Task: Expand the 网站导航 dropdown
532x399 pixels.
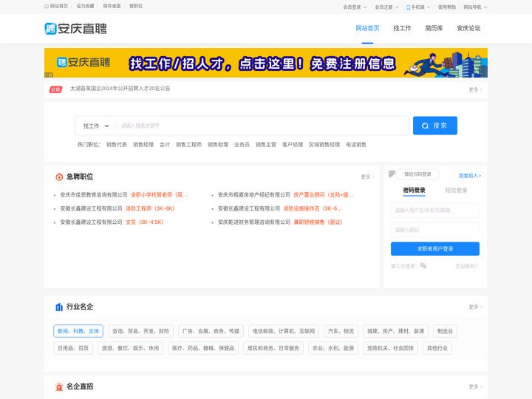Action: (x=475, y=7)
